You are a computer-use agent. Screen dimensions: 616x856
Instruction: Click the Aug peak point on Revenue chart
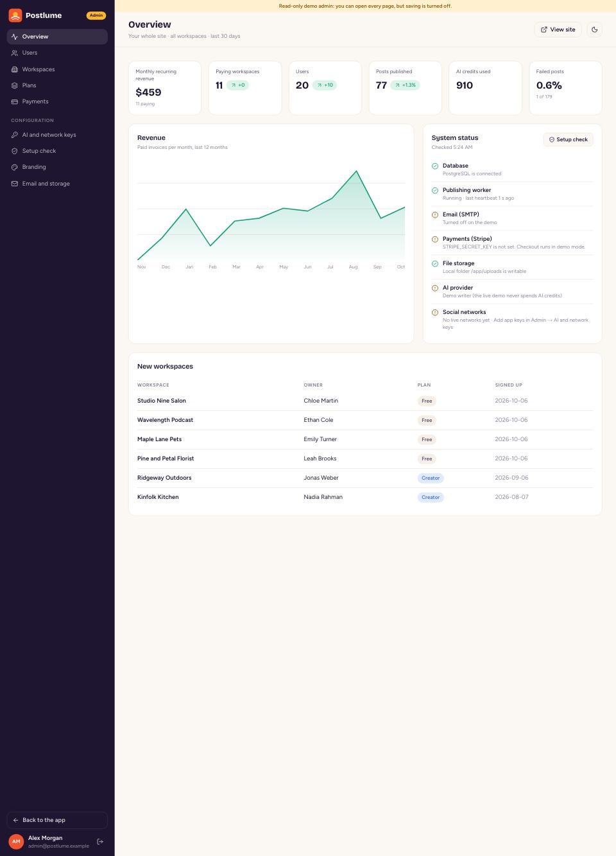[356, 171]
